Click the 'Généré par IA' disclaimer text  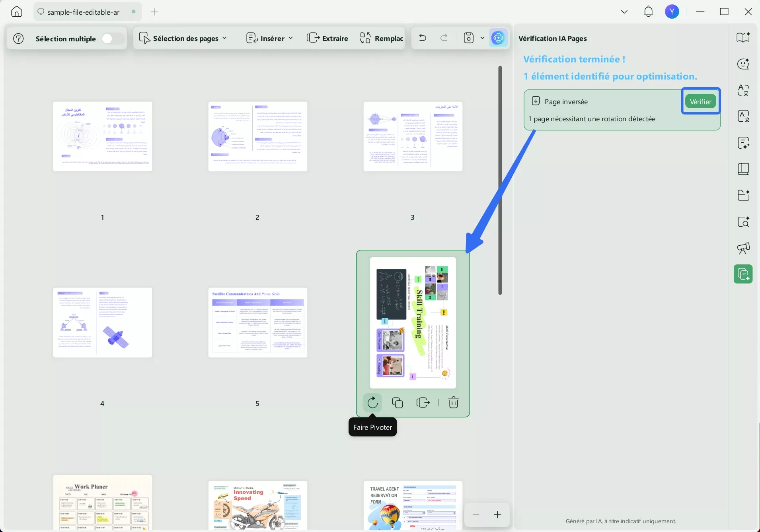tap(621, 521)
